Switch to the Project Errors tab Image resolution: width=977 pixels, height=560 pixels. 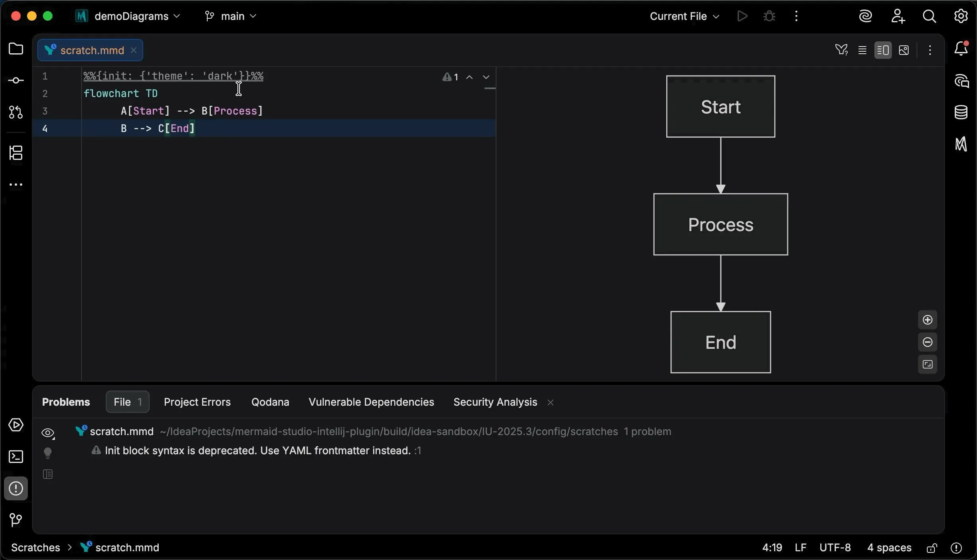(197, 402)
